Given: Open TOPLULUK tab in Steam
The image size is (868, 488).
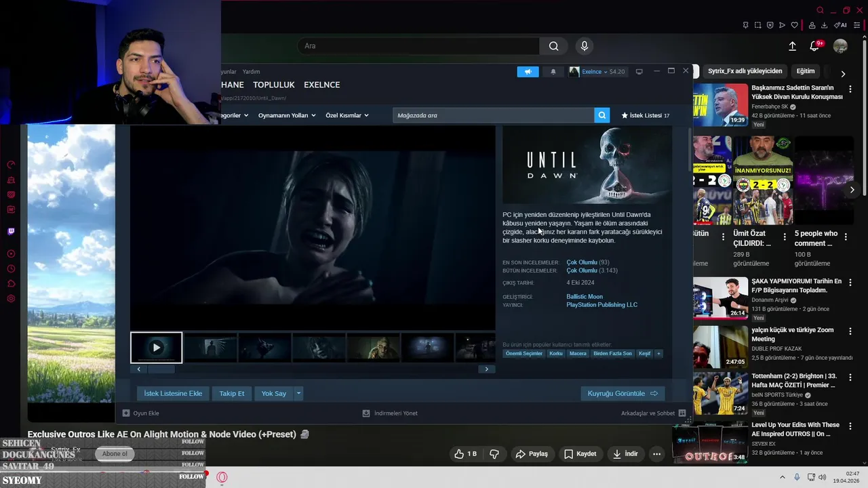Looking at the screenshot, I should 274,85.
